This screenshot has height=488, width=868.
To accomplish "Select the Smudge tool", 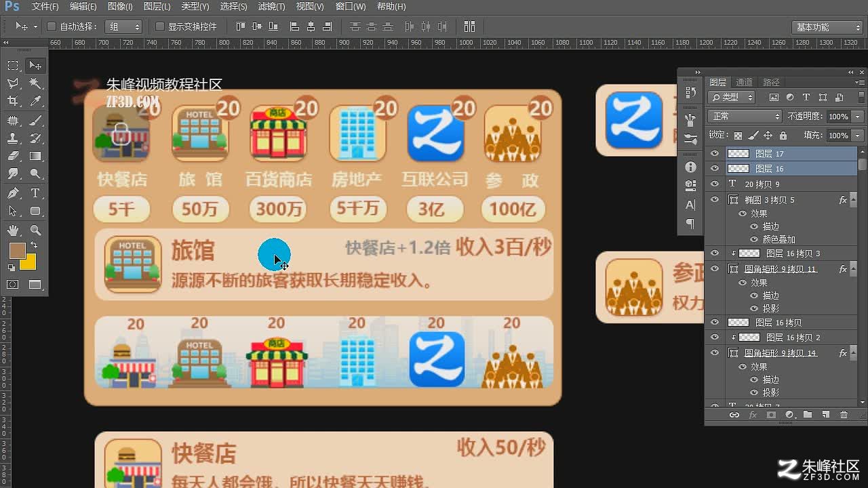I will [x=13, y=174].
